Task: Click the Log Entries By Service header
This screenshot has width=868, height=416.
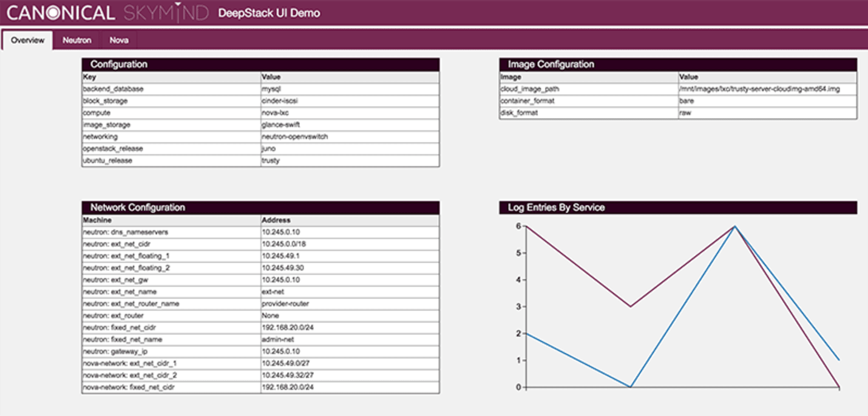Action: [x=678, y=207]
